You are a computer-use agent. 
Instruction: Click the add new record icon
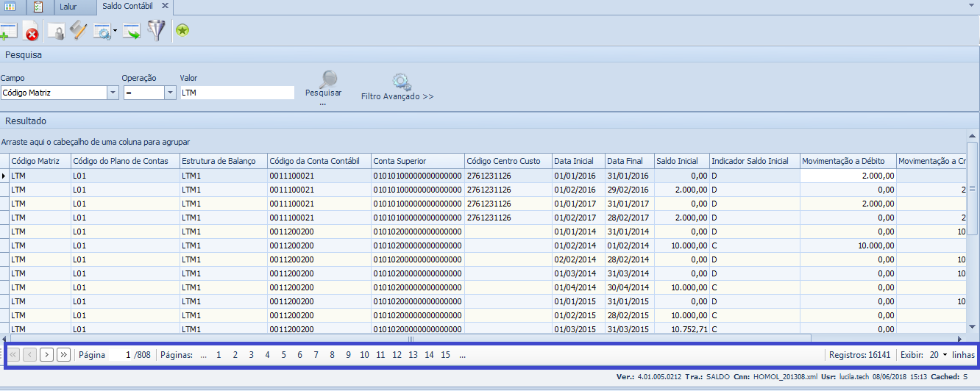[x=8, y=31]
